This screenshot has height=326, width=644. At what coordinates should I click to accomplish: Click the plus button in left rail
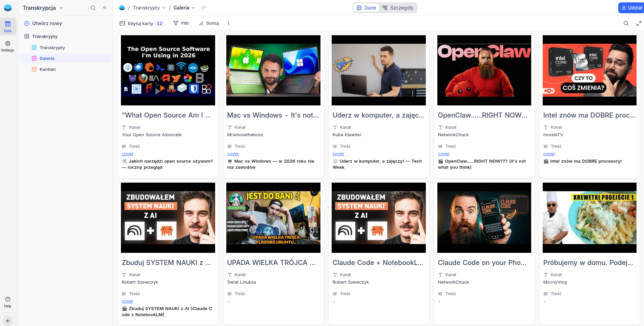coord(8,321)
